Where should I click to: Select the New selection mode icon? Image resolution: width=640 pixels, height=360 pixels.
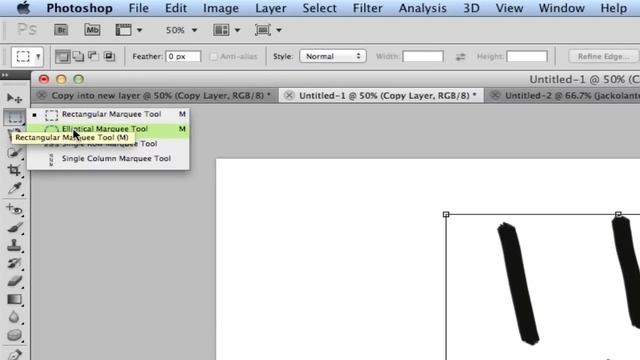62,56
